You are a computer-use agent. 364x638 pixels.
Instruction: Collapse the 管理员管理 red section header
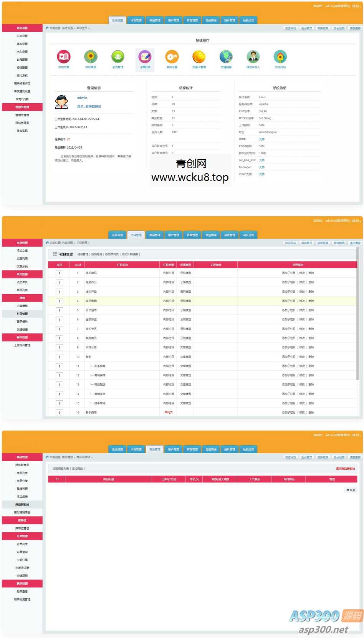pos(22,107)
